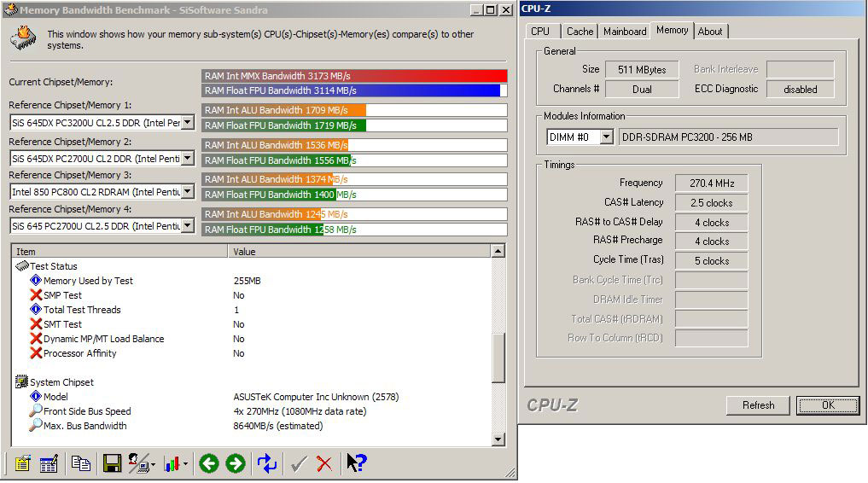Click the RAM Float FPU Bandwidth 3114 MB/s bar
This screenshot has height=483, width=868.
(x=354, y=90)
